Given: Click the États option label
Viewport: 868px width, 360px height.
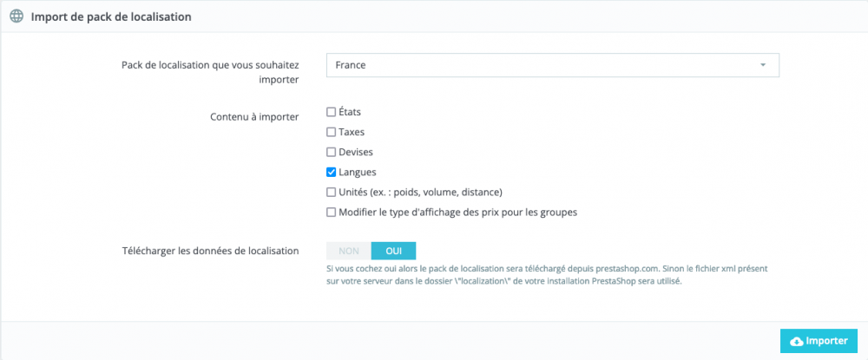Looking at the screenshot, I should [x=349, y=112].
